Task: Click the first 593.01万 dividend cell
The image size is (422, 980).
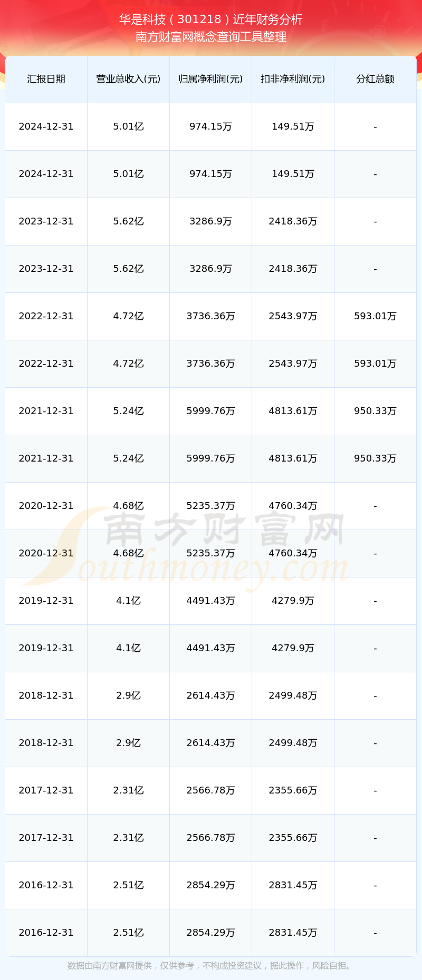Action: [375, 316]
